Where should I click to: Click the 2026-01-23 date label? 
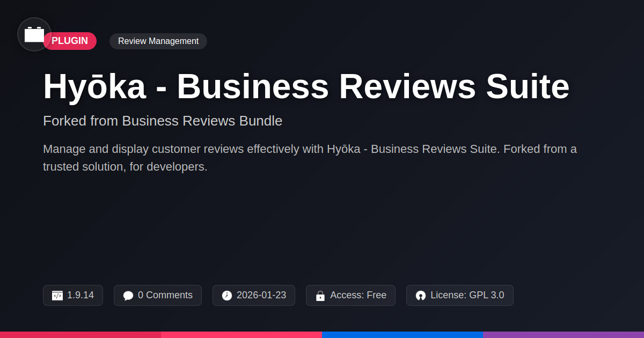pos(261,295)
